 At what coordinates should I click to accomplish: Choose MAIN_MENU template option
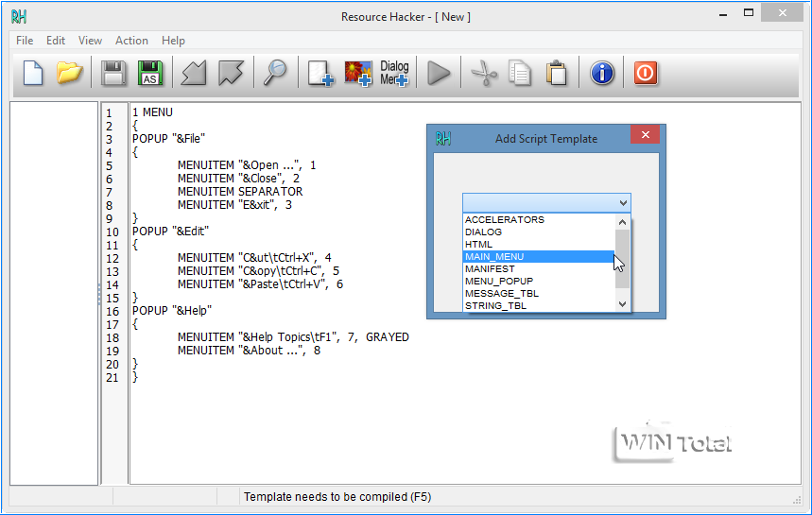pyautogui.click(x=539, y=257)
